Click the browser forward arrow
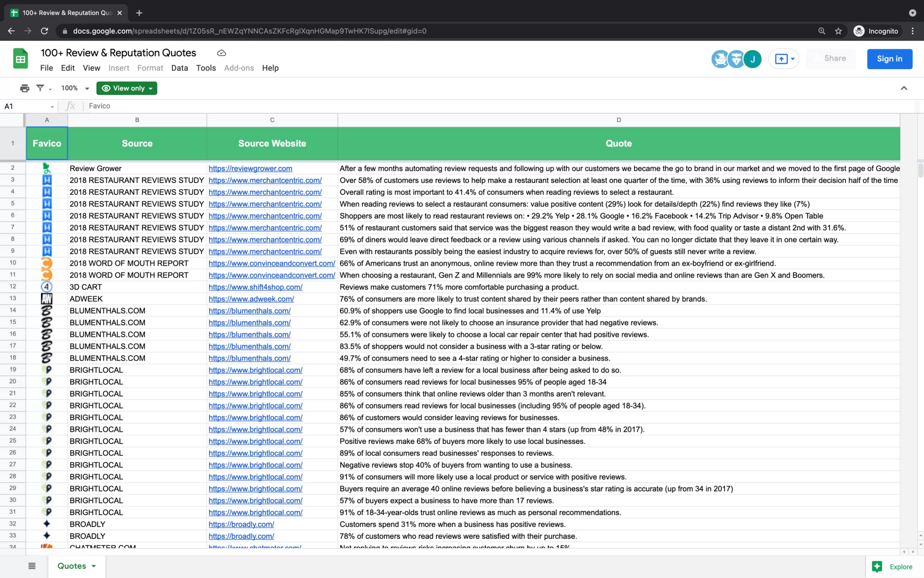Screen dimensions: 924x578 tap(27, 31)
